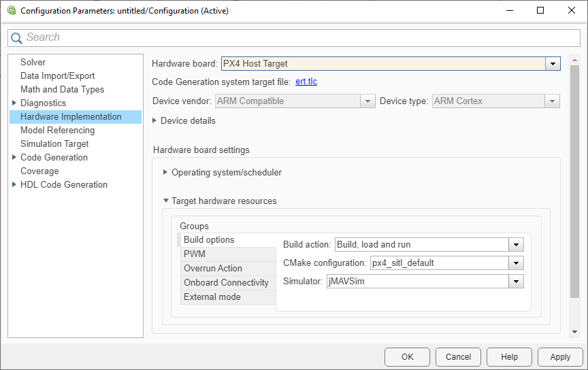
Task: Expand the Diagnostics tree node
Action: pos(14,103)
